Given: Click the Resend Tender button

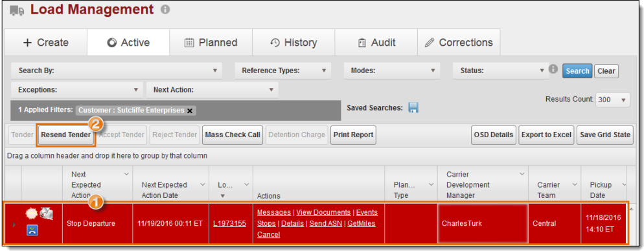Looking at the screenshot, I should (x=65, y=135).
